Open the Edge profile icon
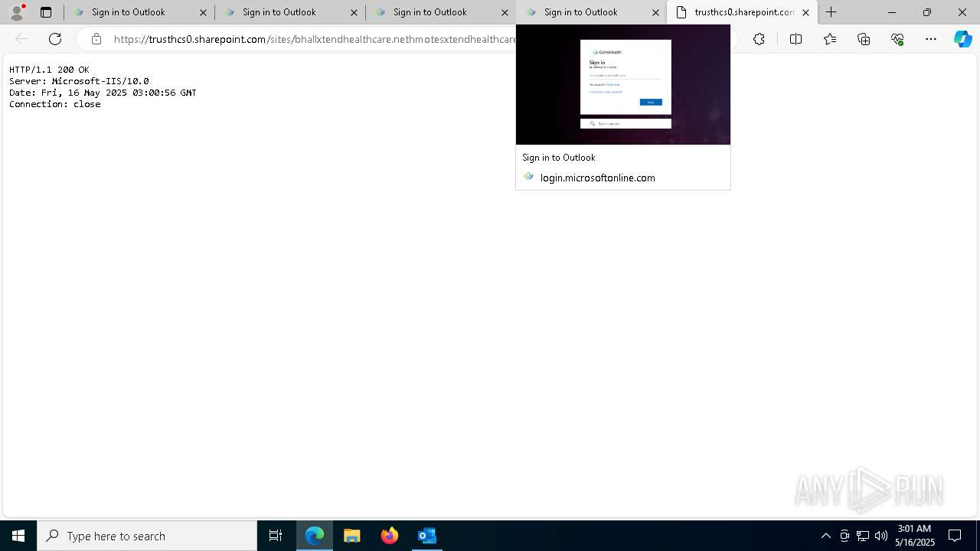This screenshot has width=980, height=551. (17, 12)
